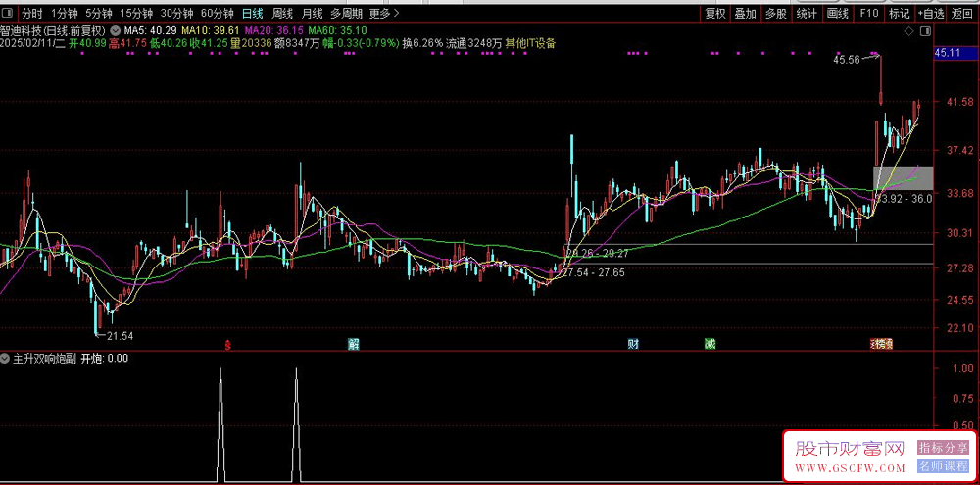Click the 财 financial report marker
This screenshot has width=980, height=485.
click(633, 343)
